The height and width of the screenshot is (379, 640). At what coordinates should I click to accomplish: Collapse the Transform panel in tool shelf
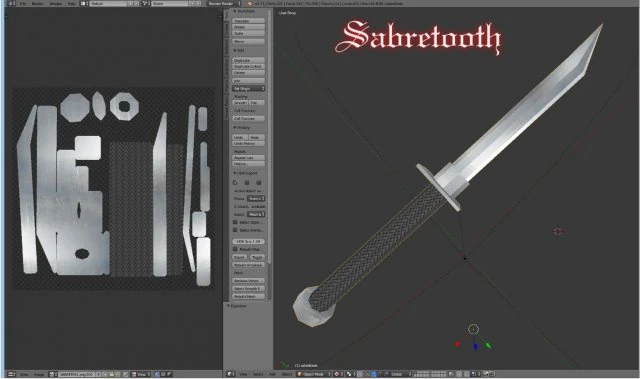pyautogui.click(x=234, y=11)
